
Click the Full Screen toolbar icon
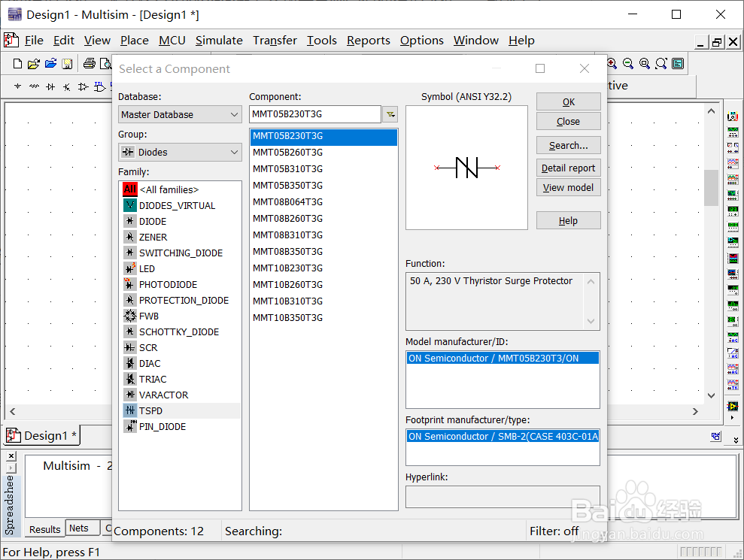tap(678, 64)
